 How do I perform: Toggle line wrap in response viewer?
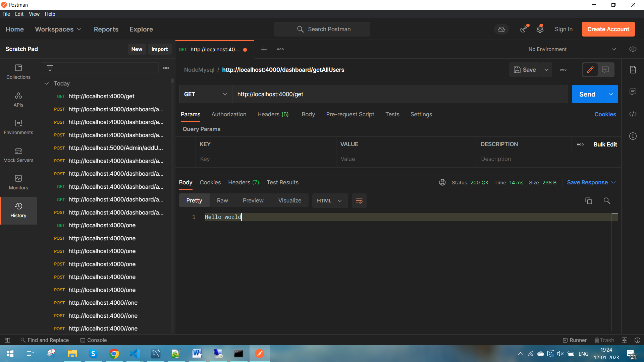point(359,201)
